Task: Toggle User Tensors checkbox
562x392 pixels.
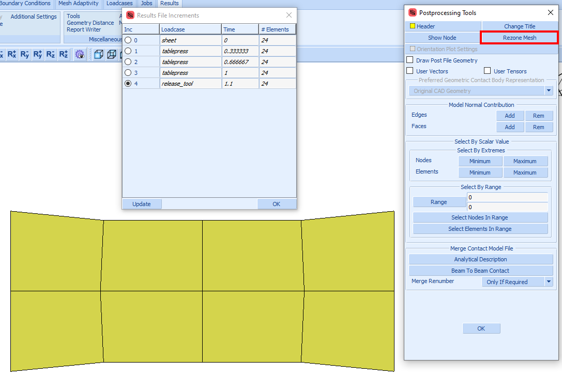Action: coord(488,71)
